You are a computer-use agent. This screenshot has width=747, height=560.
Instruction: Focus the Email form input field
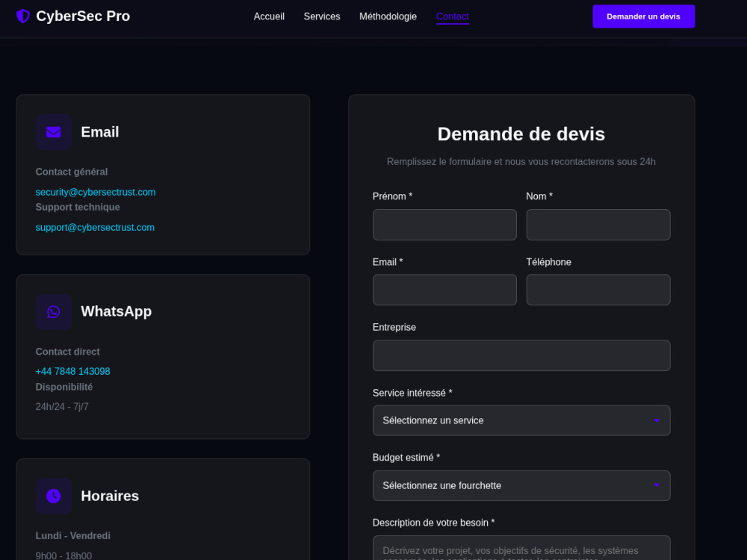tap(444, 290)
